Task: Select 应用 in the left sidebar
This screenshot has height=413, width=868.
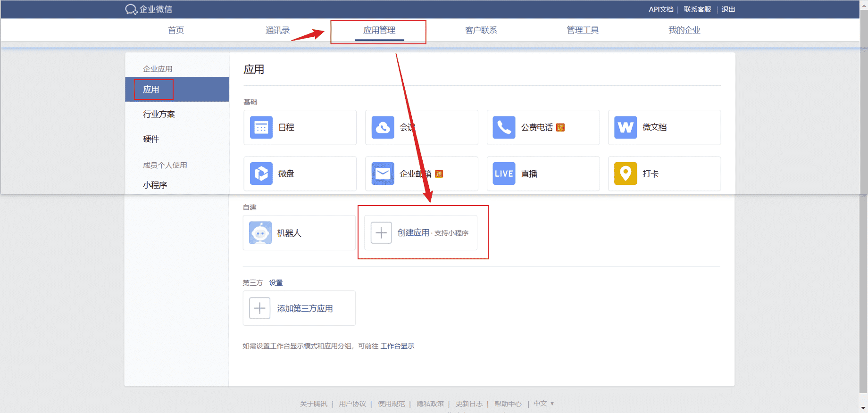Action: pos(177,90)
